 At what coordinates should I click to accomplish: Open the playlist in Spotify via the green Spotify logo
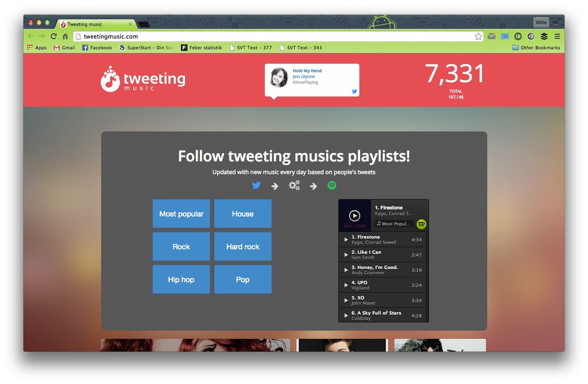click(421, 224)
